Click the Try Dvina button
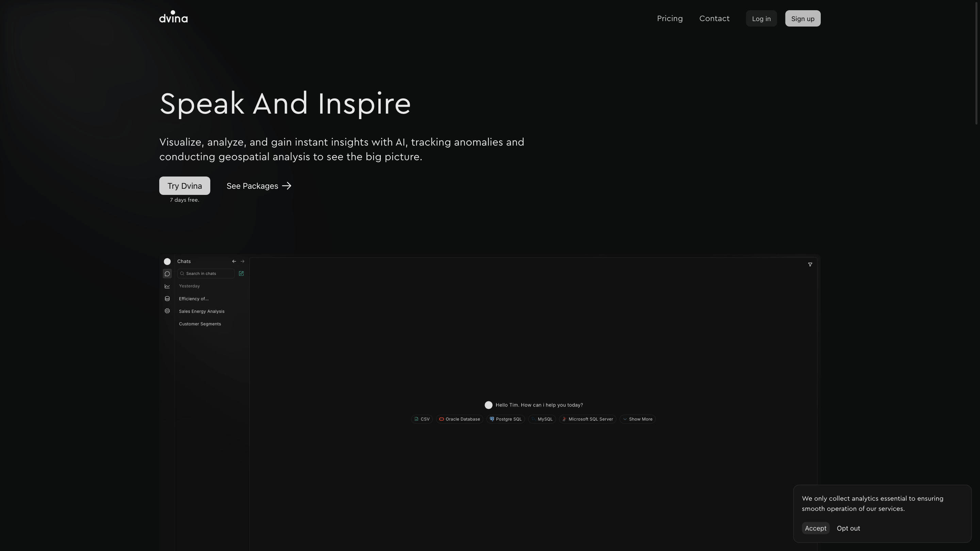The width and height of the screenshot is (980, 551). [x=184, y=186]
